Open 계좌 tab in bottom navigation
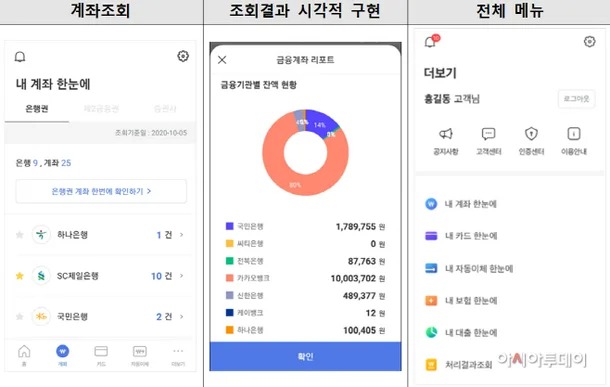Image resolution: width=610 pixels, height=387 pixels. tap(63, 355)
